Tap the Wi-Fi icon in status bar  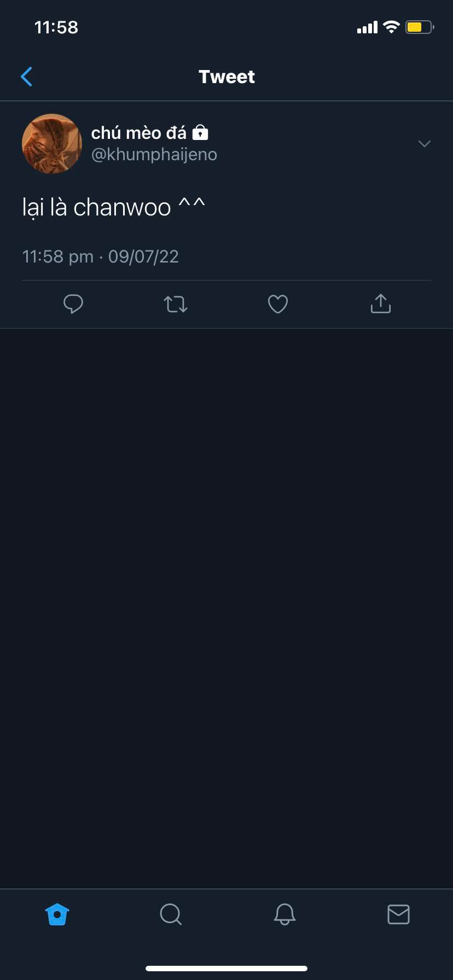pos(391,27)
